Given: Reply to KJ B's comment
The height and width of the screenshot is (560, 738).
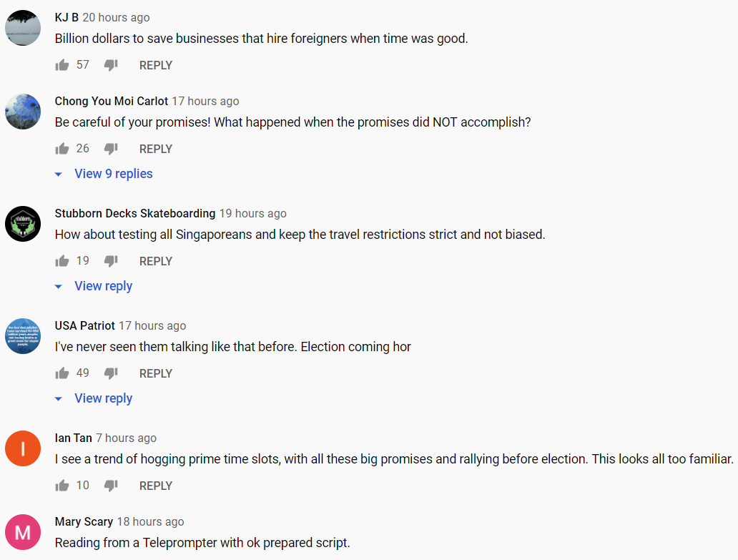Looking at the screenshot, I should [x=156, y=65].
